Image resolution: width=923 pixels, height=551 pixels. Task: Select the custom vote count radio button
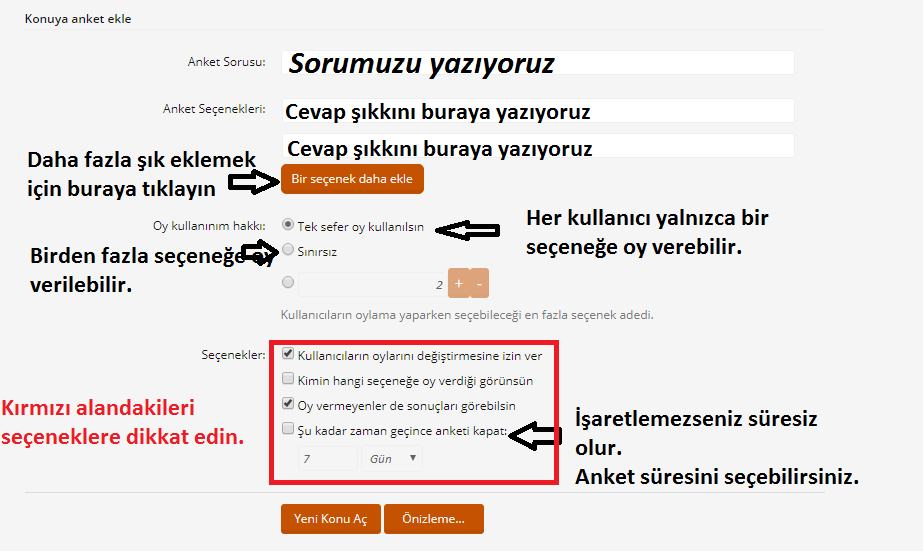[288, 282]
